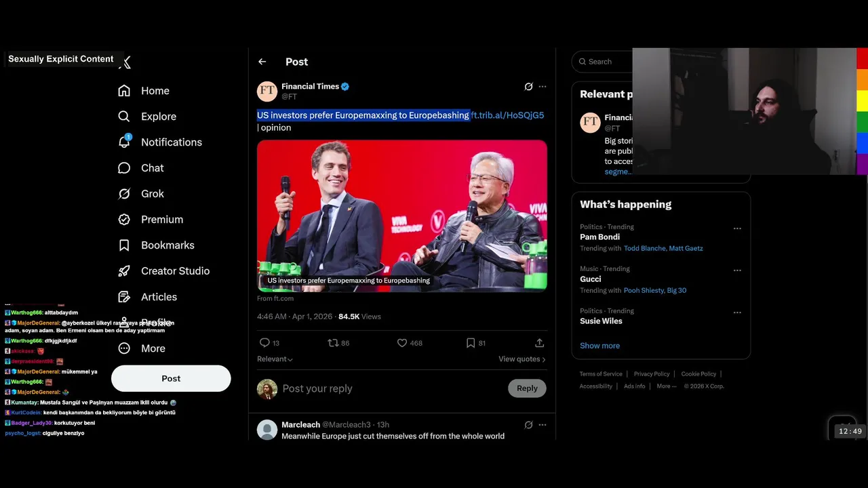The width and height of the screenshot is (868, 488).
Task: Open the Articles menu item
Action: (x=159, y=297)
